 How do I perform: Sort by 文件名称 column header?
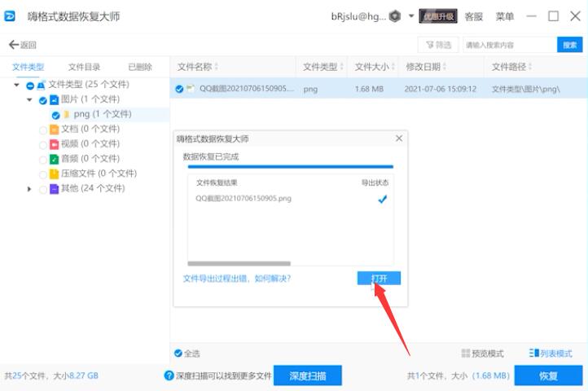tap(198, 67)
